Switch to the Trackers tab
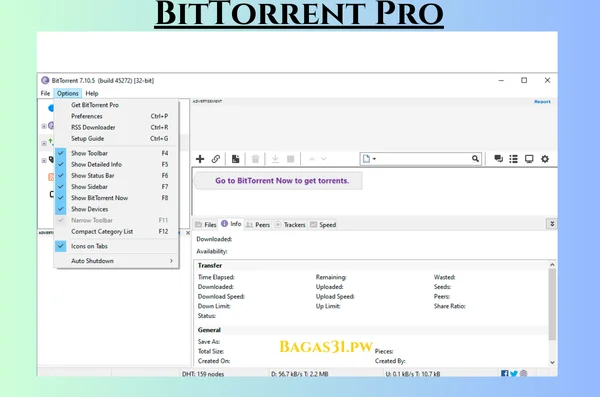 tap(290, 225)
